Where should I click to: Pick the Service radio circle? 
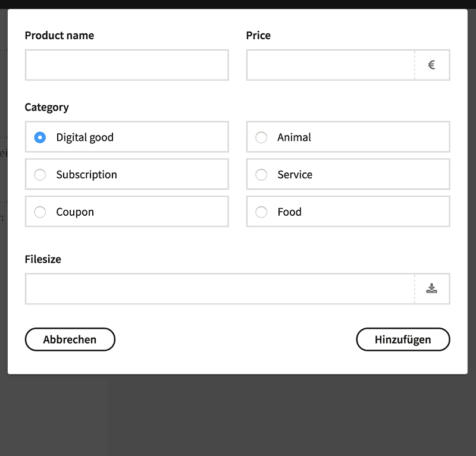click(261, 175)
